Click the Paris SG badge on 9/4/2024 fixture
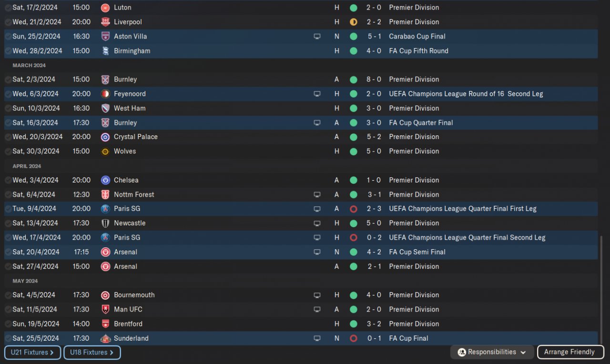 point(105,209)
